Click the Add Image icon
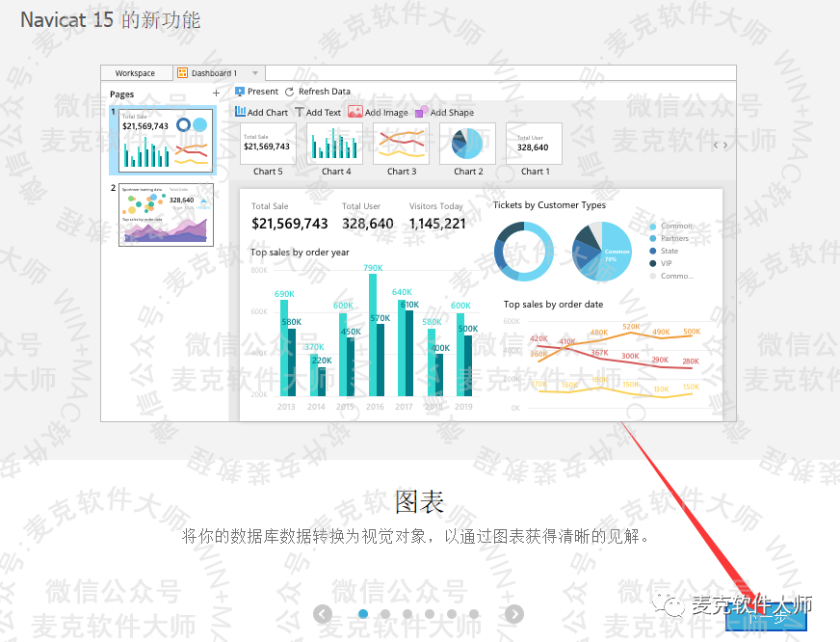The image size is (840, 642). tap(355, 112)
